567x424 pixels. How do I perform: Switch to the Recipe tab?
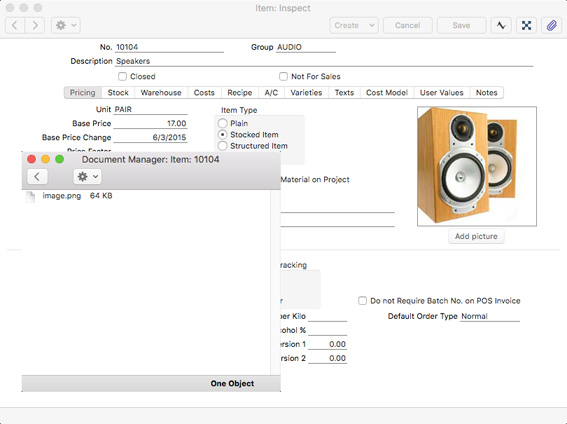[240, 93]
